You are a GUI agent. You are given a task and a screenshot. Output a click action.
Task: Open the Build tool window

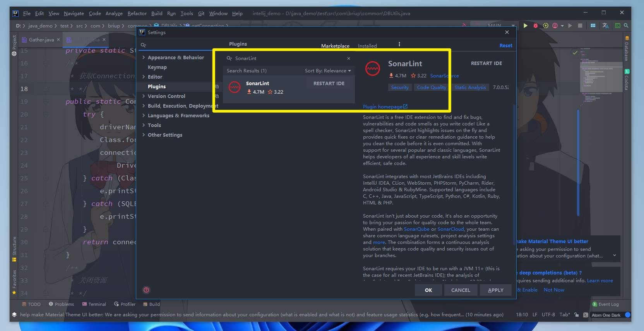pos(151,304)
